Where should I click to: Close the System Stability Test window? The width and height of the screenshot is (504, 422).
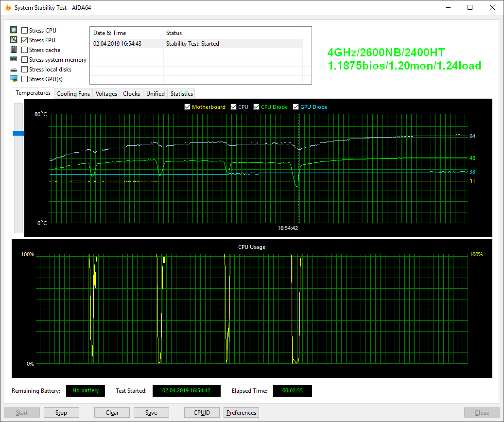click(492, 7)
